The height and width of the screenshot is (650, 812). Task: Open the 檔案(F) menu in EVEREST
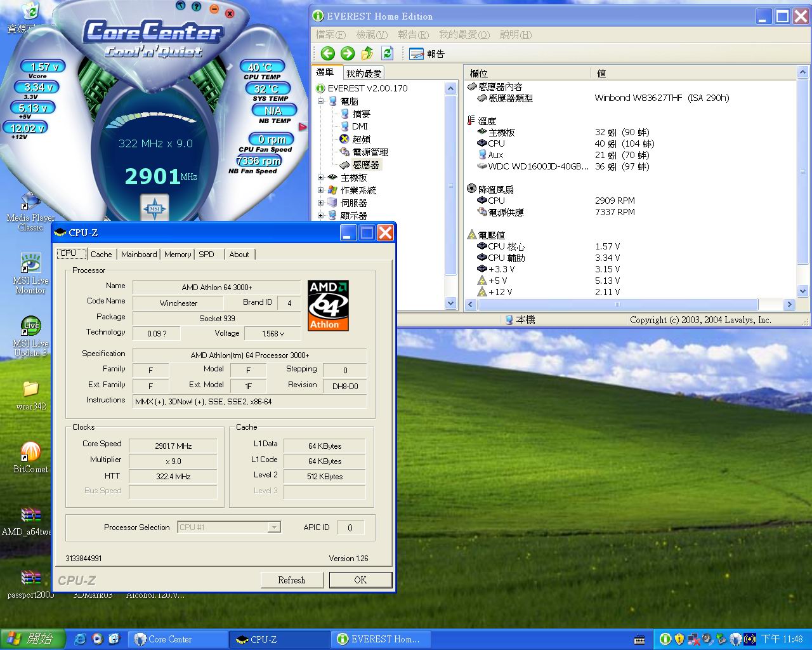(331, 34)
